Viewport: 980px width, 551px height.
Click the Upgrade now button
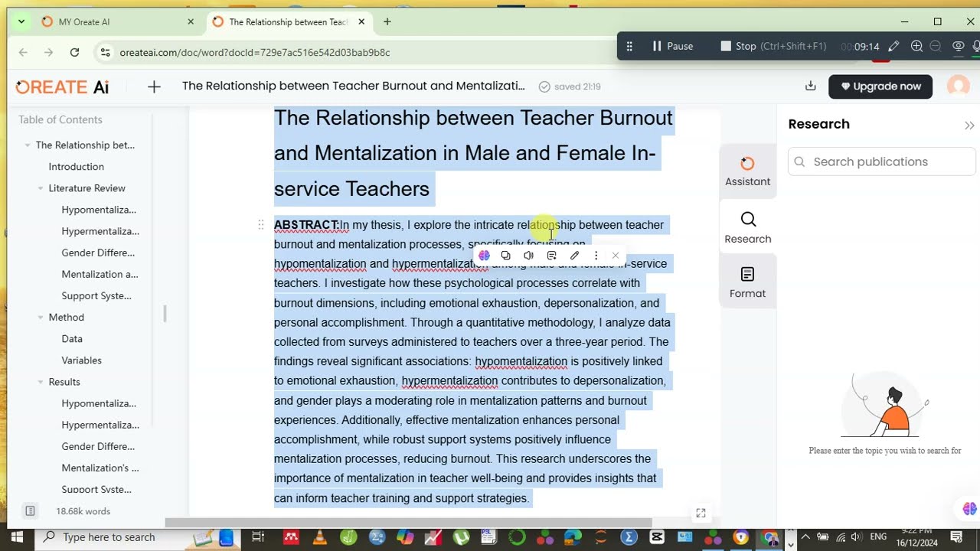pyautogui.click(x=880, y=86)
